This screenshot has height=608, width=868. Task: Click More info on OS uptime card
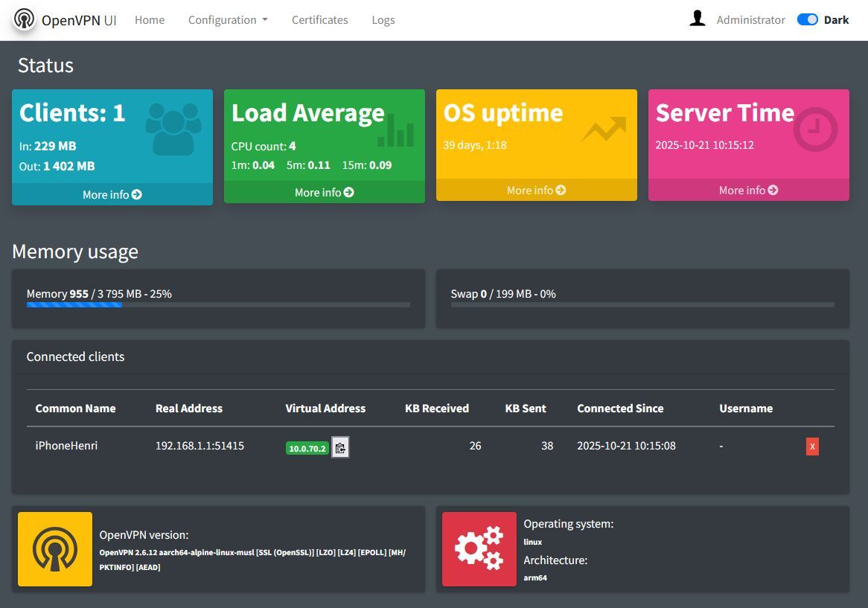click(537, 190)
